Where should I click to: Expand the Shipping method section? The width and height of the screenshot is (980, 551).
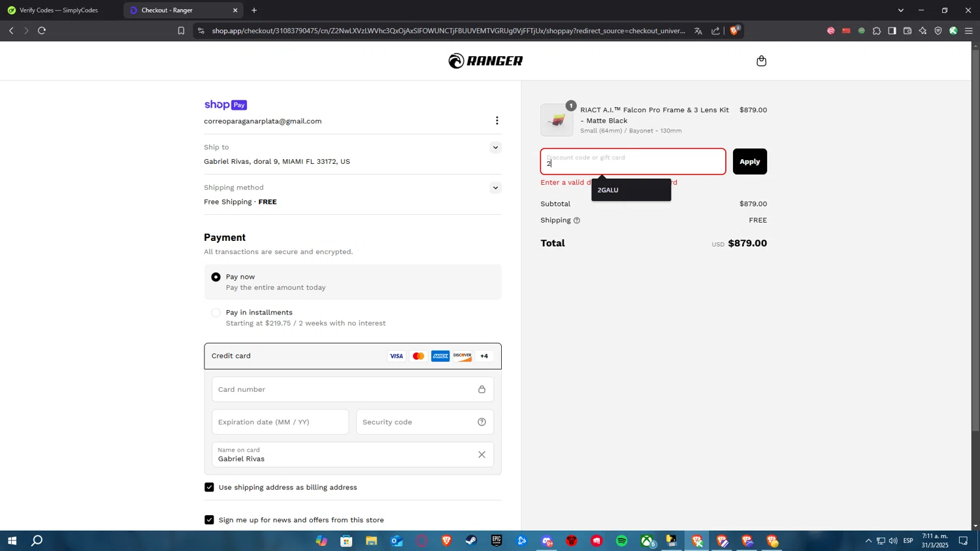point(495,188)
